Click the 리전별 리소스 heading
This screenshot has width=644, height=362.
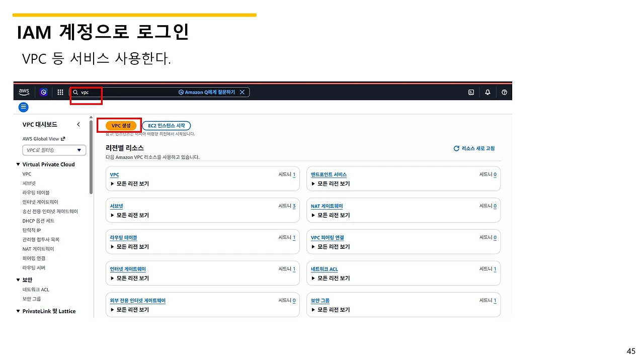pyautogui.click(x=125, y=148)
